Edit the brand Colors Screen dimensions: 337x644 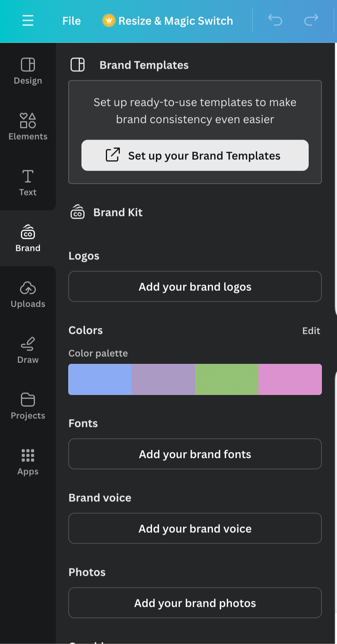pos(311,331)
